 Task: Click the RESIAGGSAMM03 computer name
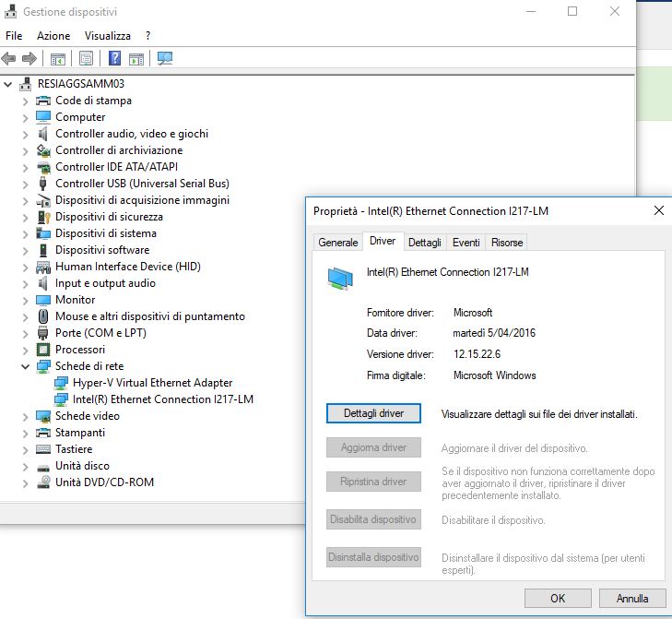(81, 84)
